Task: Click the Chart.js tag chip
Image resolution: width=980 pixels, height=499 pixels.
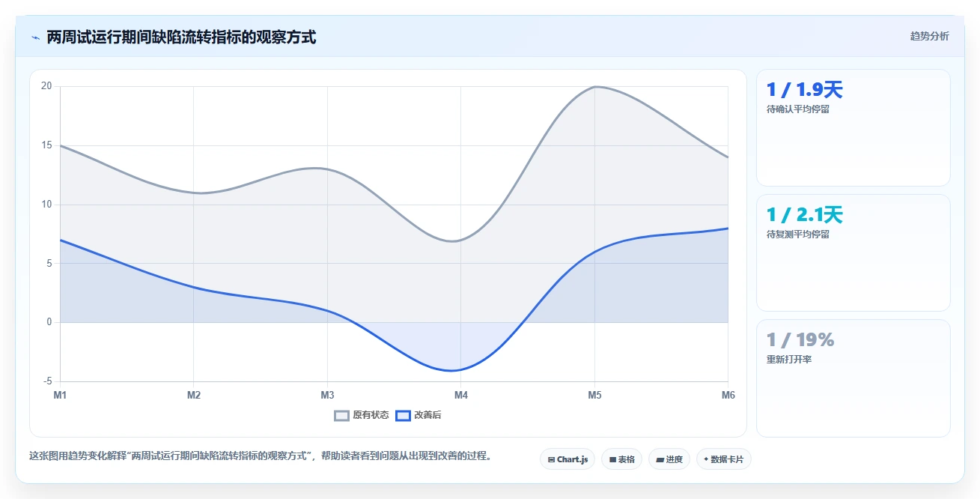Action: click(567, 459)
